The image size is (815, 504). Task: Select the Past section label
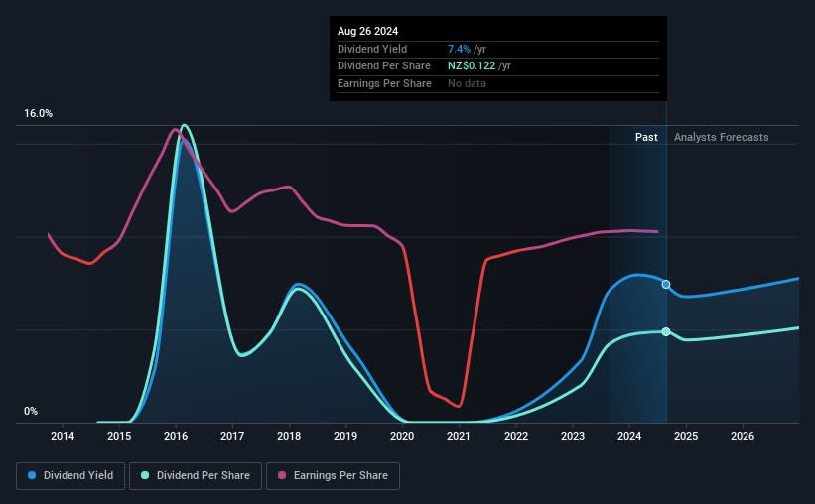coord(646,138)
